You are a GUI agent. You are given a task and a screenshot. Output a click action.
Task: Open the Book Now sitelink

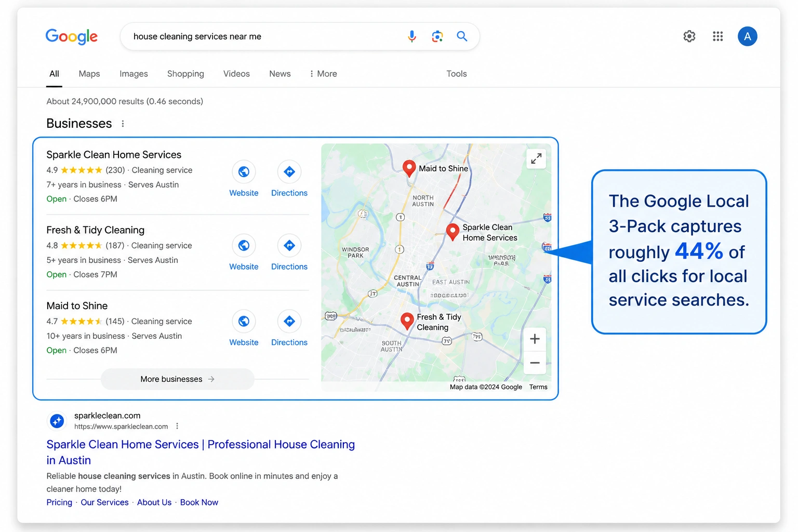click(199, 502)
